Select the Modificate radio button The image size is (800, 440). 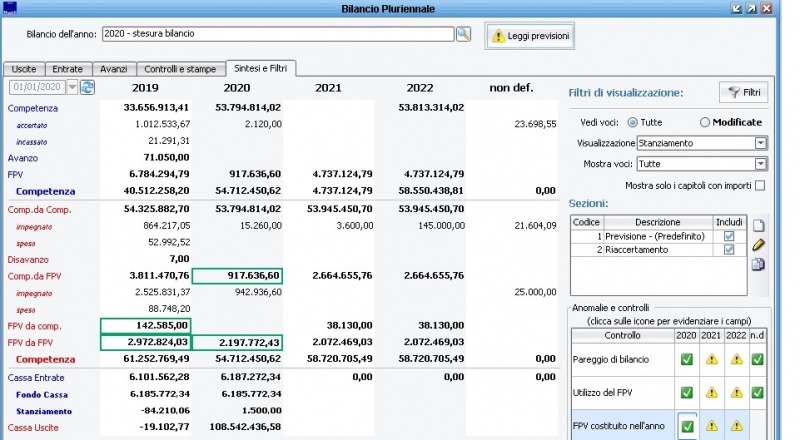[705, 122]
